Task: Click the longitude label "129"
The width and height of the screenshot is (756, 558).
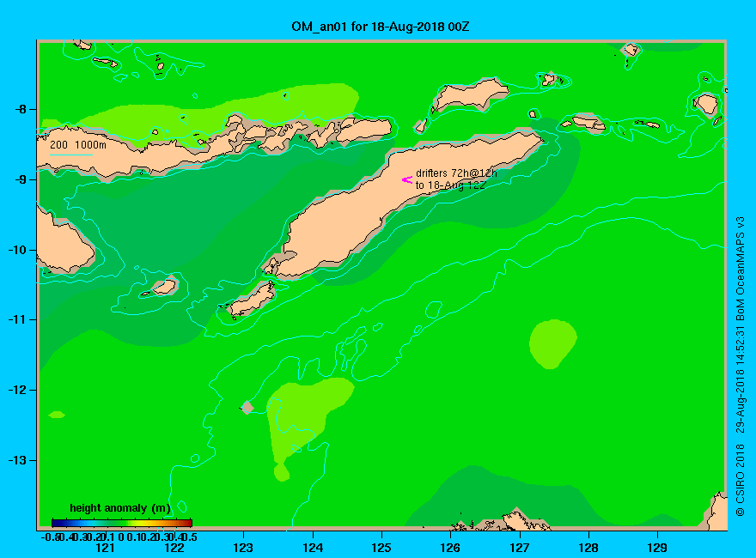Action: [x=657, y=548]
